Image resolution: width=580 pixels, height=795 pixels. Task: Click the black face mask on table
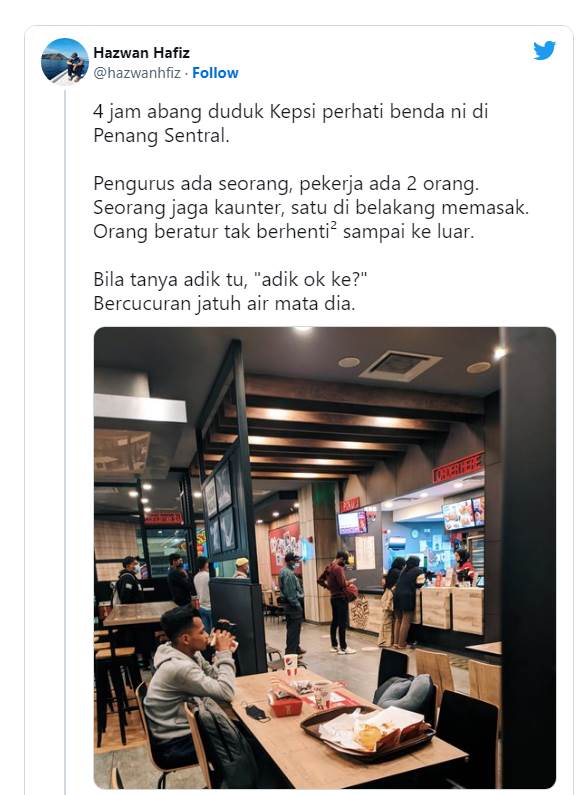[x=257, y=712]
